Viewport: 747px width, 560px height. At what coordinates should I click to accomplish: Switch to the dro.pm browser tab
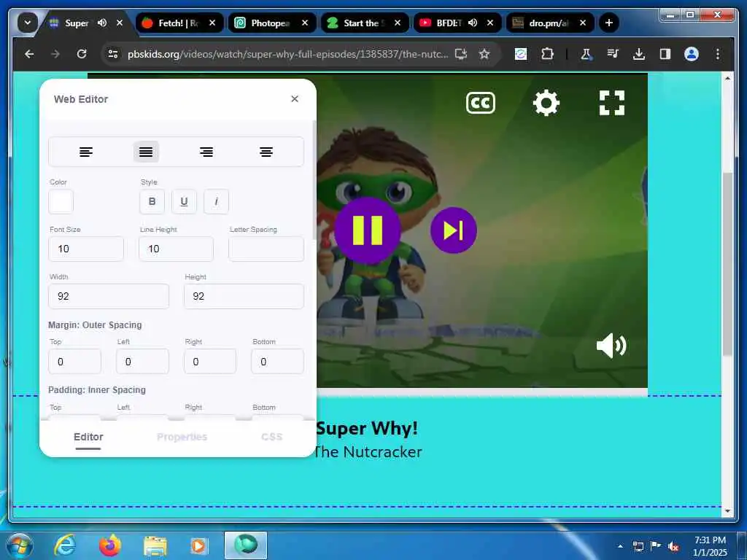pos(549,23)
